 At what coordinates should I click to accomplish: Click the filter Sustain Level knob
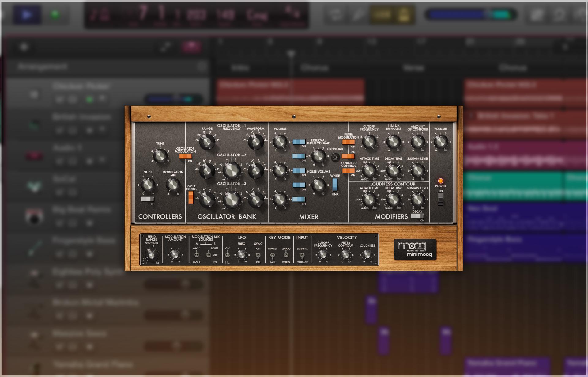(417, 170)
